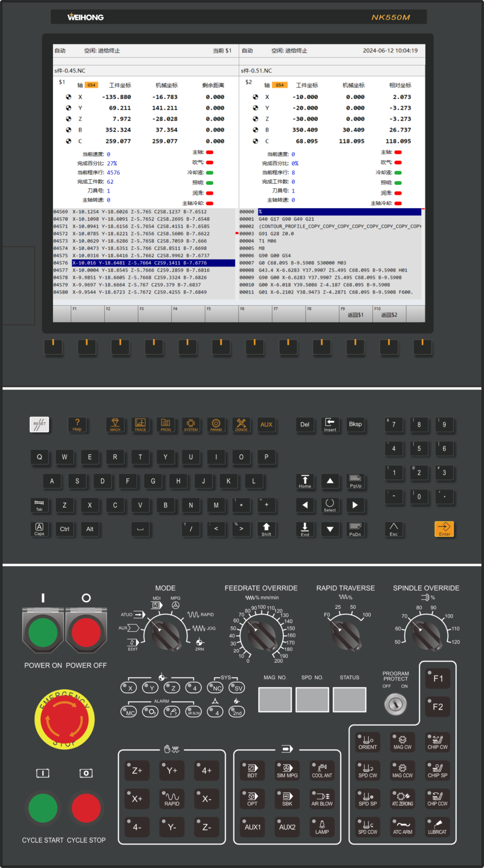Toggle the SBK single block button

[287, 799]
